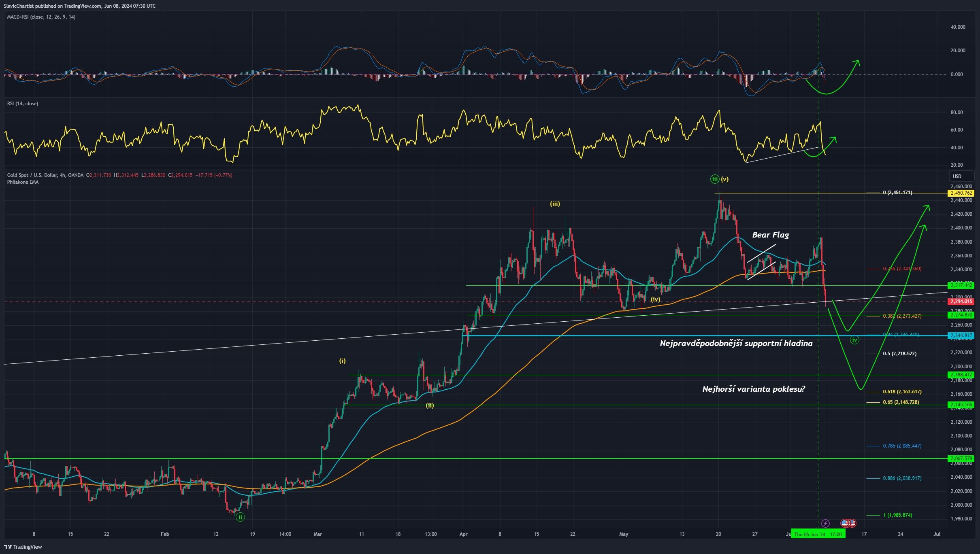The width and height of the screenshot is (980, 554).
Task: Click the Gold Spot / U.S. Dollar symbol title
Action: pos(45,175)
